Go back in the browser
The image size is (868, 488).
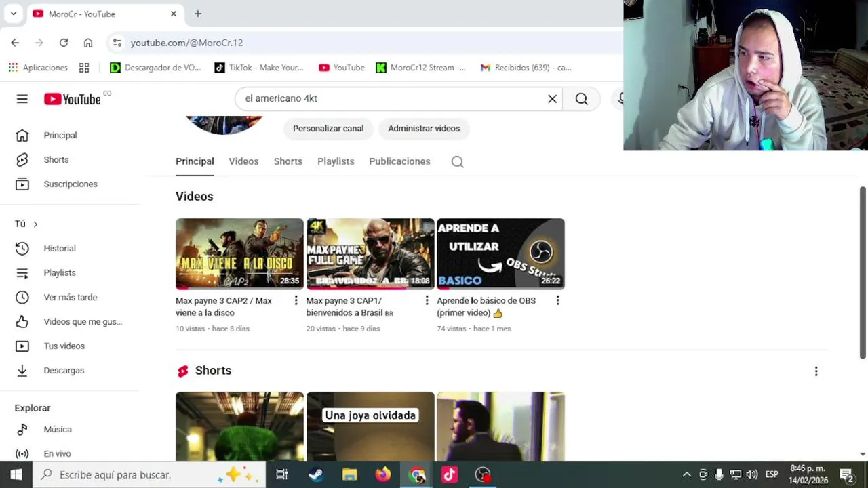tap(15, 43)
